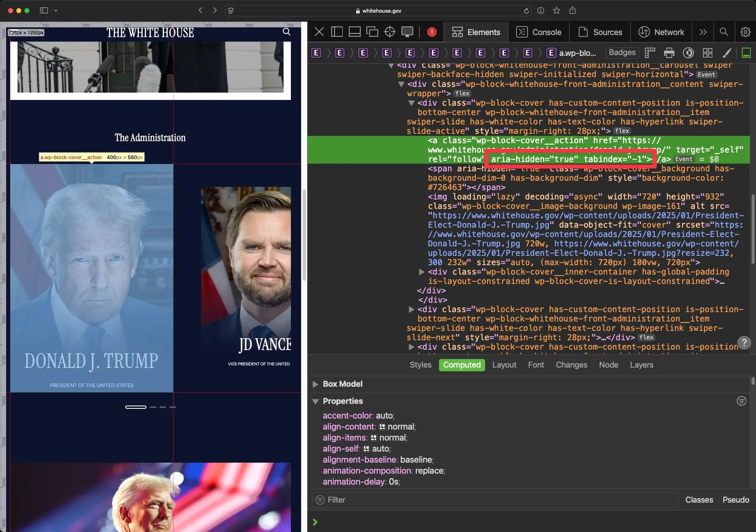
Task: Toggle rulers icon in DOM toolbar
Action: tap(650, 53)
